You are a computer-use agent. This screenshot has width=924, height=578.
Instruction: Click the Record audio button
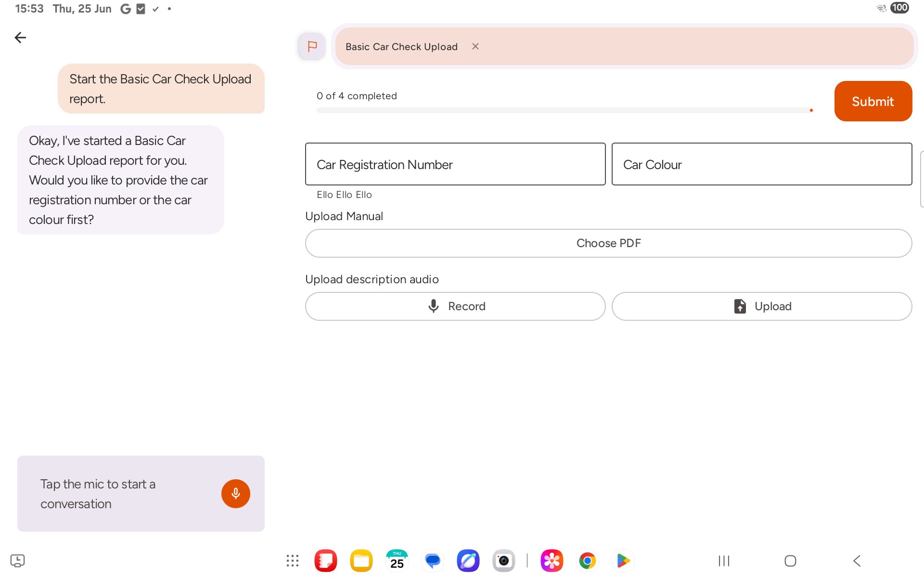coord(455,306)
